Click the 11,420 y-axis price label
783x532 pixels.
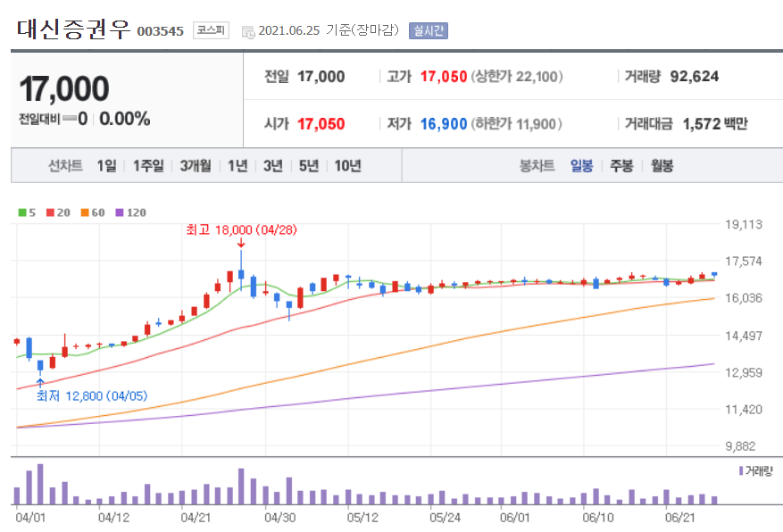[x=744, y=409]
